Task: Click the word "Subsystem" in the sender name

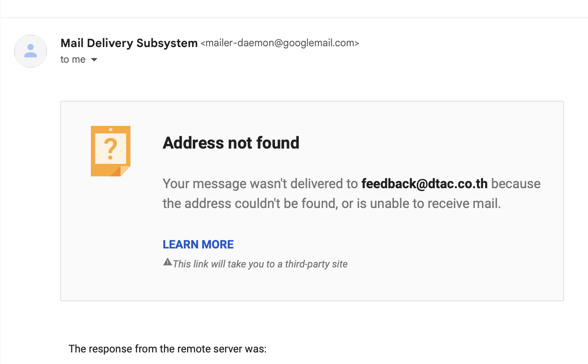Action: pyautogui.click(x=167, y=43)
